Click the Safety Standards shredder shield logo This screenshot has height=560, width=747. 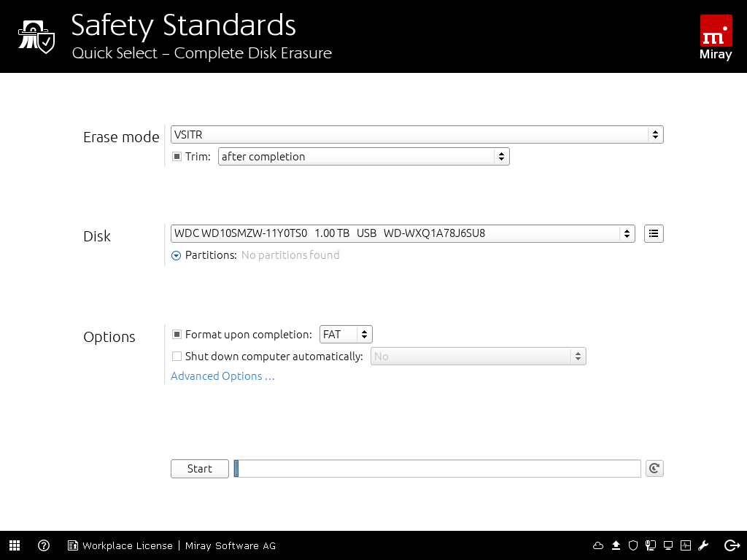coord(36,36)
